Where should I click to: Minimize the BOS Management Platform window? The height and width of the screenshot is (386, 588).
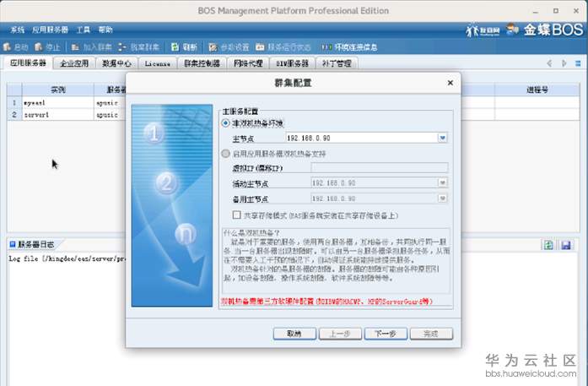(x=535, y=11)
